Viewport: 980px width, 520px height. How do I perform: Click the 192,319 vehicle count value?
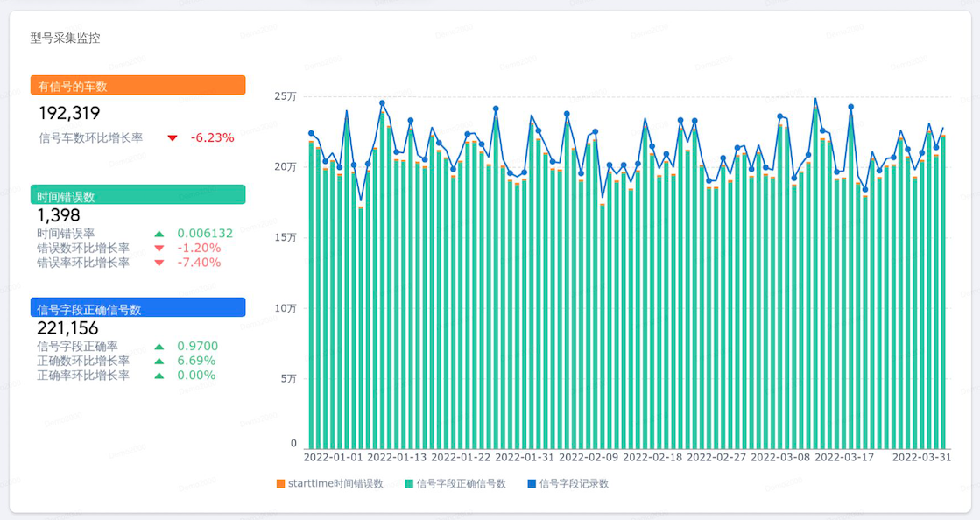69,113
